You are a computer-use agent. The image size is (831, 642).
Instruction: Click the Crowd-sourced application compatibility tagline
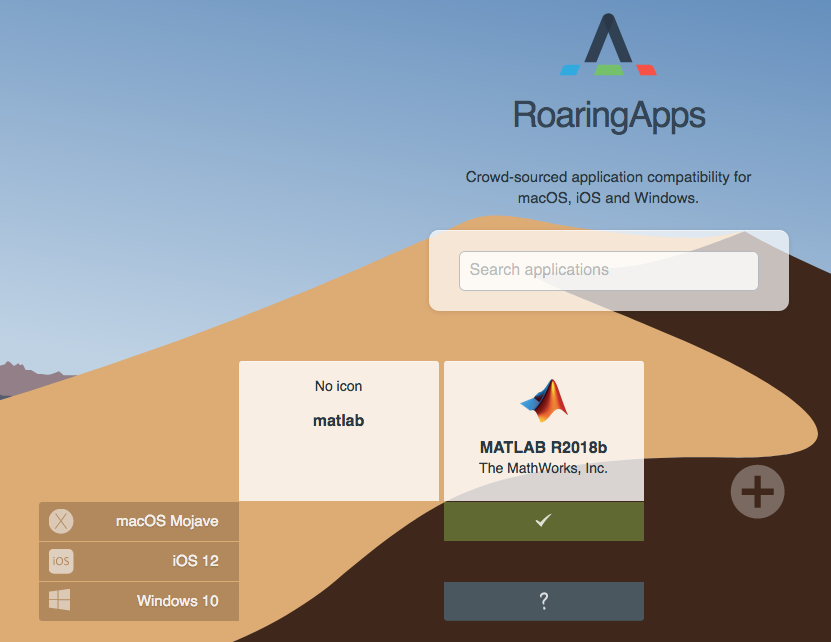608,187
